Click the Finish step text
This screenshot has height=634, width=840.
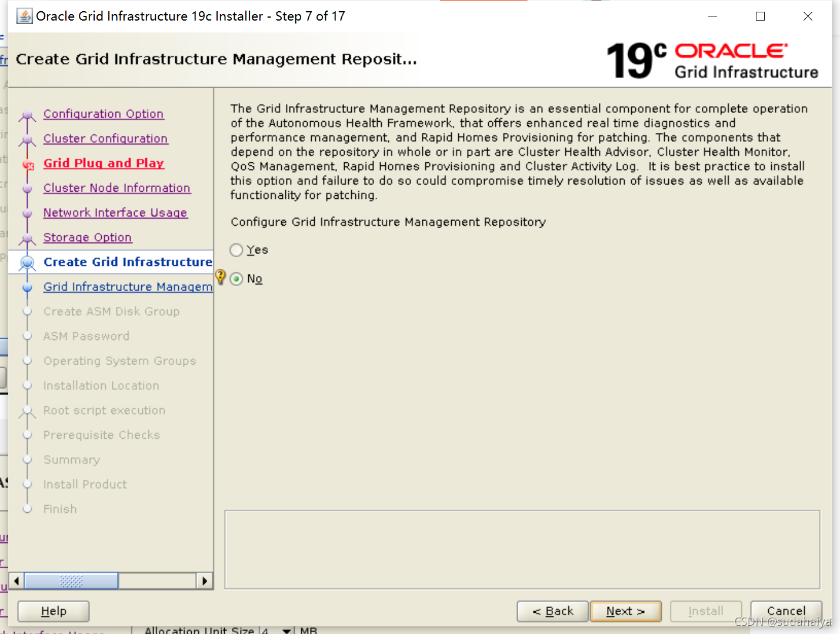[60, 509]
